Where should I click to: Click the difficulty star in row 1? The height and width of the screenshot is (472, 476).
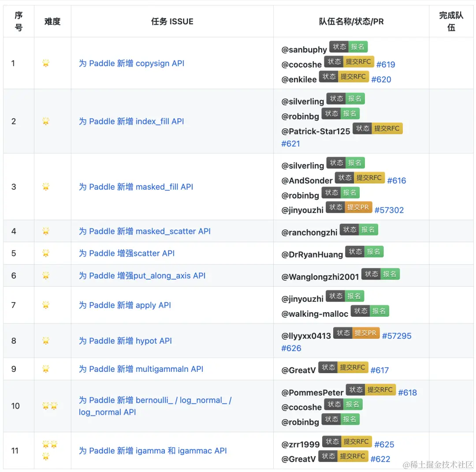pyautogui.click(x=46, y=63)
